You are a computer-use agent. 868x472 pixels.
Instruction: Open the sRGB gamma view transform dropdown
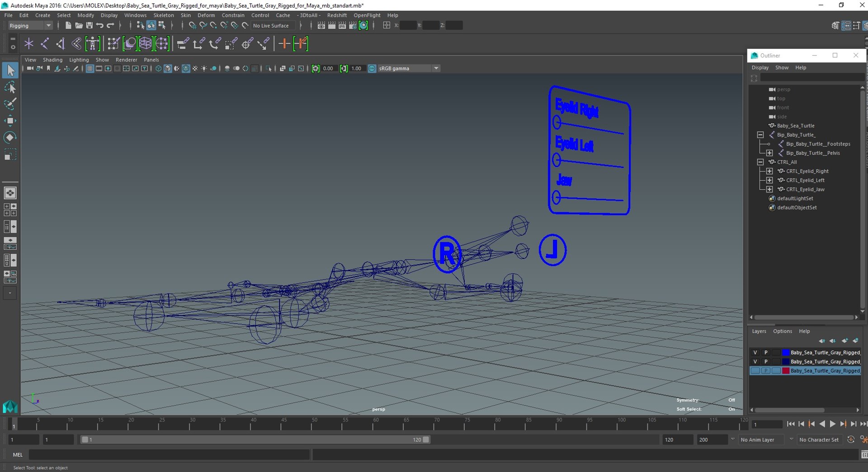tap(409, 69)
